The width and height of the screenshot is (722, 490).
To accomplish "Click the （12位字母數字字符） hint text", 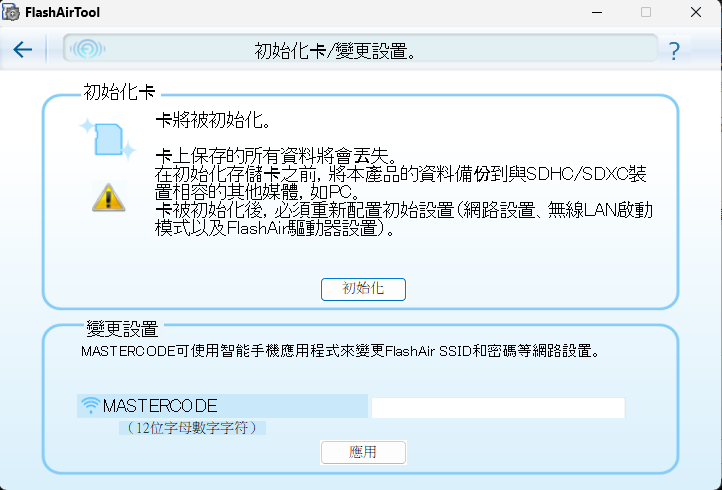I will [192, 428].
